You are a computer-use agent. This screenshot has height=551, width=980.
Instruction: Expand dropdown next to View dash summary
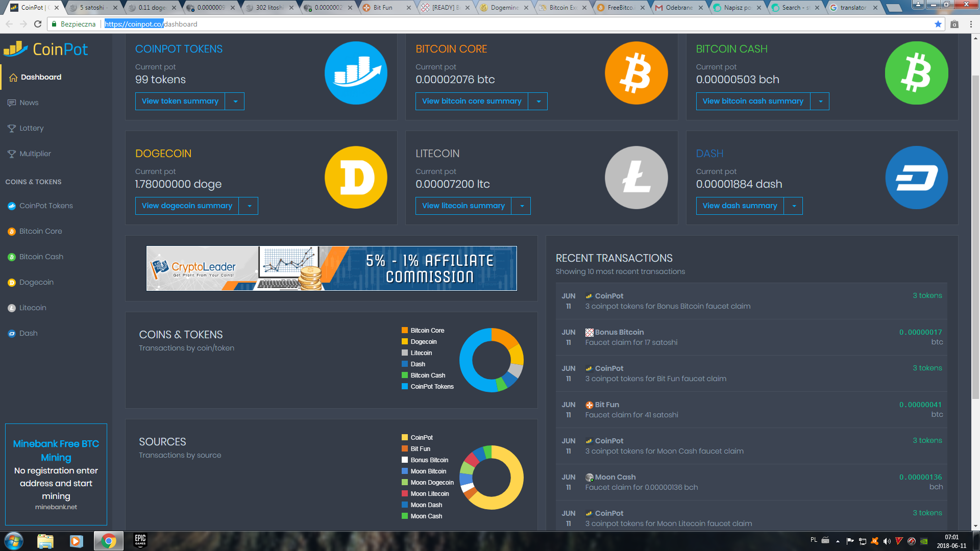pyautogui.click(x=794, y=206)
